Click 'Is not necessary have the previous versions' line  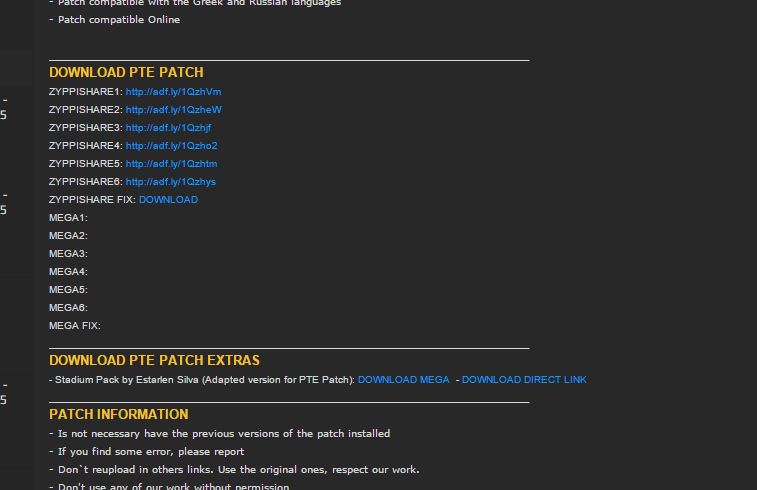220,434
